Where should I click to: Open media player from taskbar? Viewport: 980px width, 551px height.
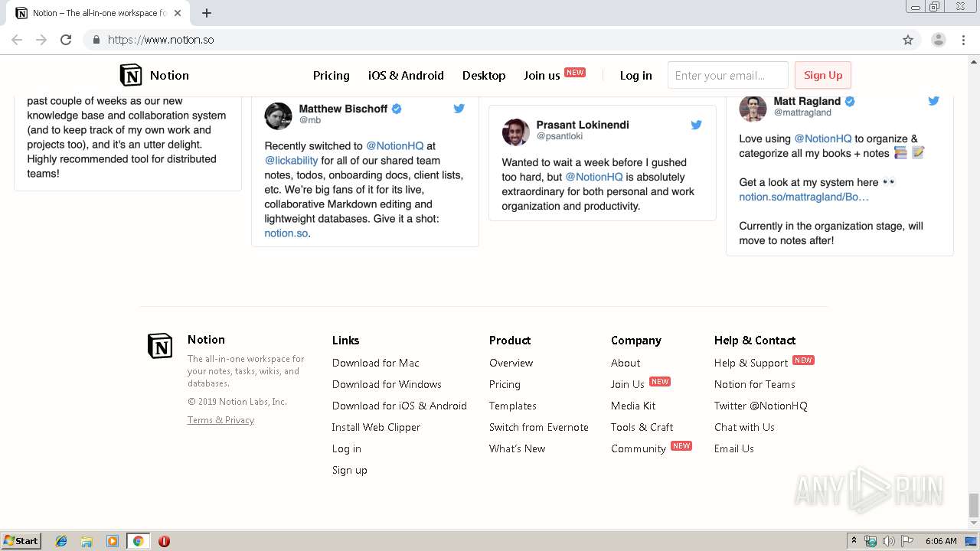tap(113, 541)
